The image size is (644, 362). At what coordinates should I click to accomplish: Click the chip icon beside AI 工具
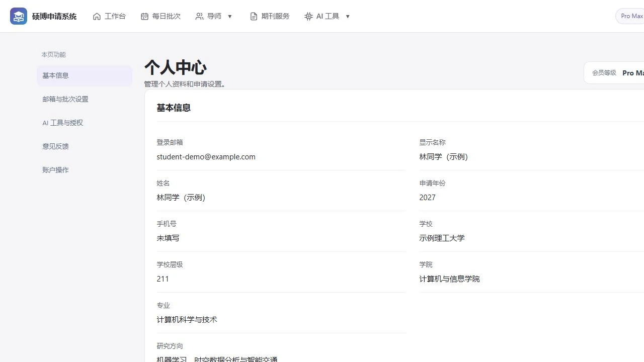308,17
